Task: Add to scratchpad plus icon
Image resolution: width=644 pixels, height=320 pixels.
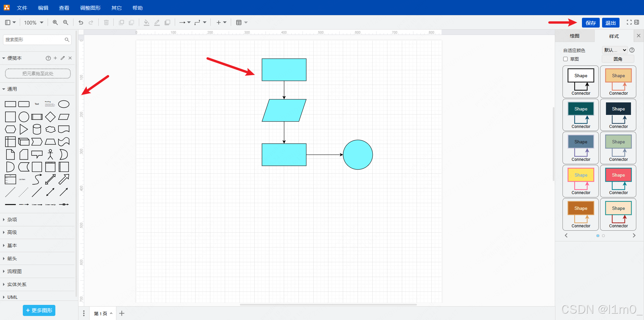Action: pyautogui.click(x=55, y=58)
